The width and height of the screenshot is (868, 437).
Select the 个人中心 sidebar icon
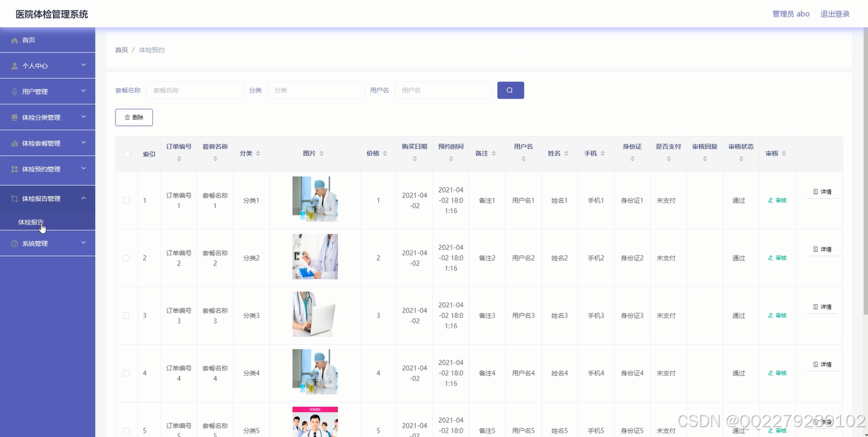(14, 65)
